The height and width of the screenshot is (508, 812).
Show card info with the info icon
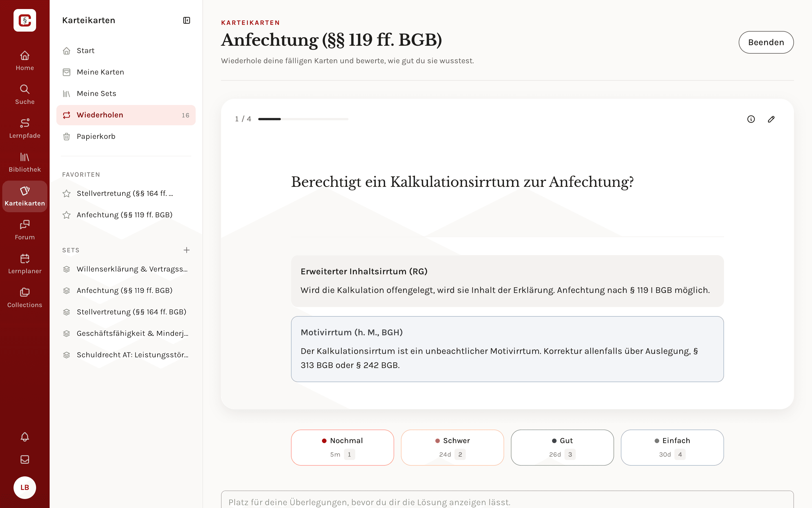[751, 119]
